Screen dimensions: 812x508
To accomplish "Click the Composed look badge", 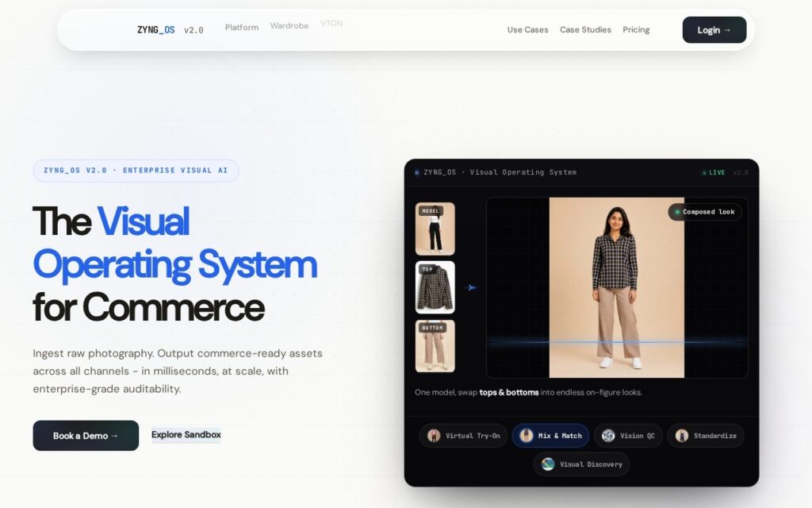I will pos(705,212).
